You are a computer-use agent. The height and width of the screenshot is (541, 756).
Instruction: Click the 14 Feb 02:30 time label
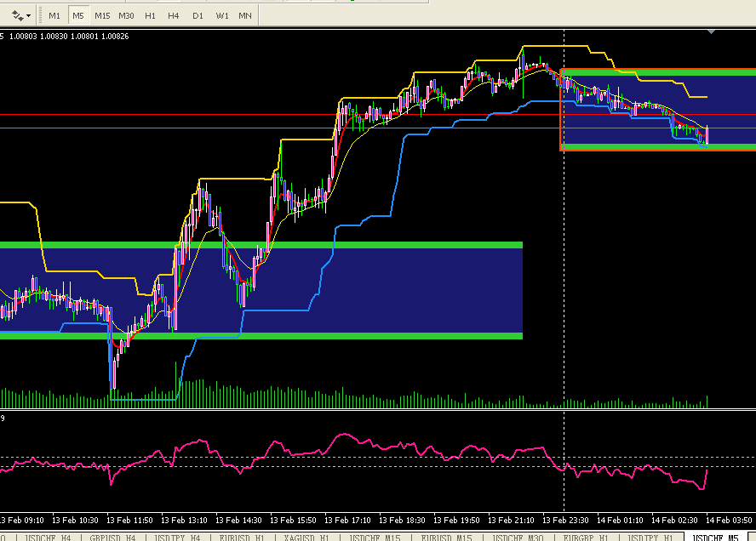pyautogui.click(x=674, y=521)
